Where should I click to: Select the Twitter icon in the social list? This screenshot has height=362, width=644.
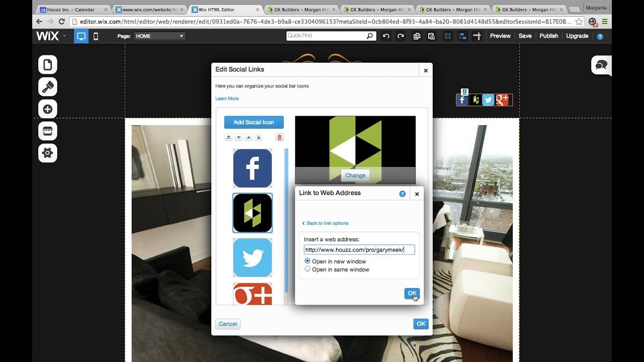click(252, 258)
